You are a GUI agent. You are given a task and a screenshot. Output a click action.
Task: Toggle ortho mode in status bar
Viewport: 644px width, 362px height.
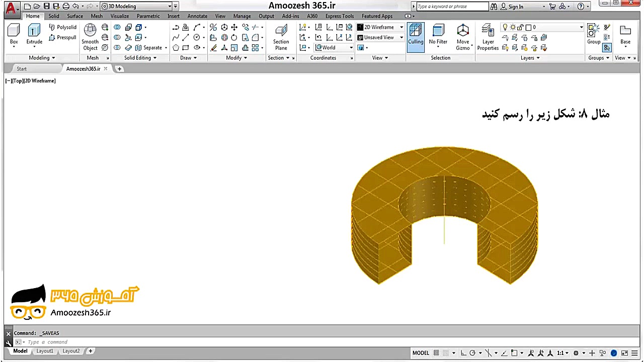pyautogui.click(x=463, y=353)
